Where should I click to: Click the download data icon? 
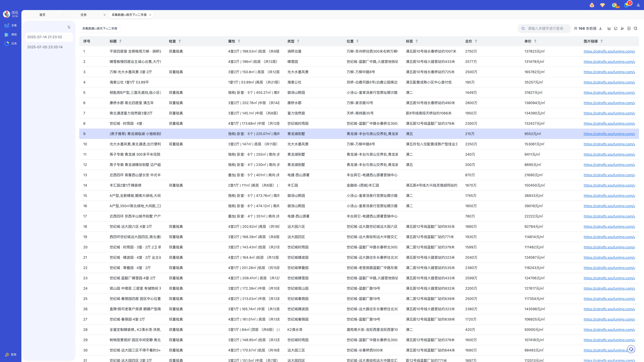tap(600, 29)
